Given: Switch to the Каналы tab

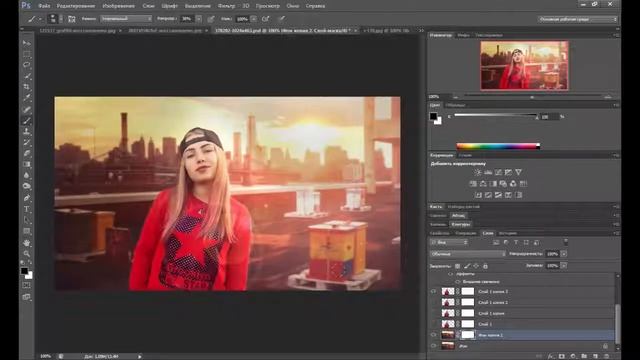Looking at the screenshot, I should click(x=438, y=224).
